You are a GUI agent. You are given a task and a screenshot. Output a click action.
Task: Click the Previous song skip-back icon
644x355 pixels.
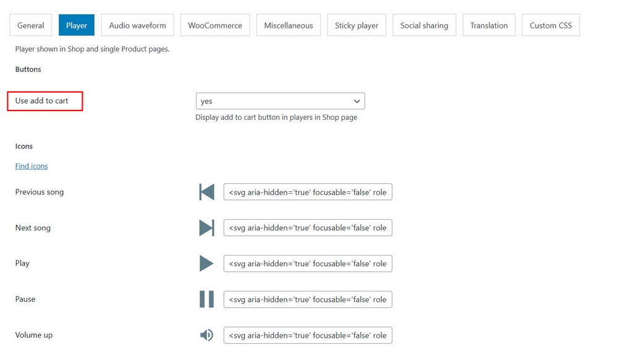[206, 192]
